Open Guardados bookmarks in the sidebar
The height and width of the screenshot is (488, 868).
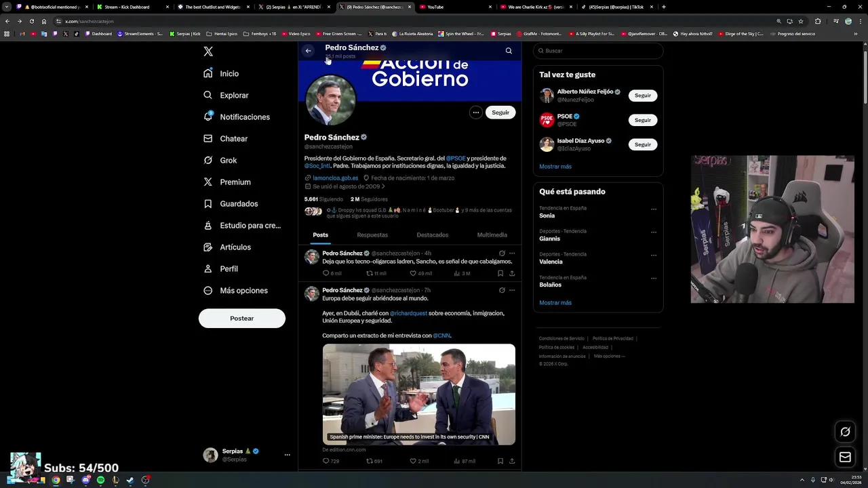pos(231,203)
